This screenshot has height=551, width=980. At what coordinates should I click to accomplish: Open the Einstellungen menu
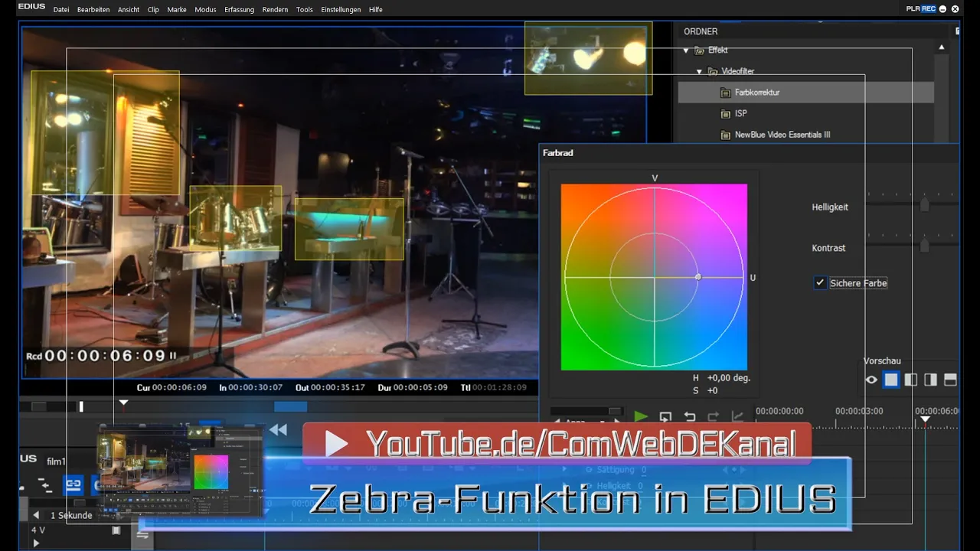[341, 10]
